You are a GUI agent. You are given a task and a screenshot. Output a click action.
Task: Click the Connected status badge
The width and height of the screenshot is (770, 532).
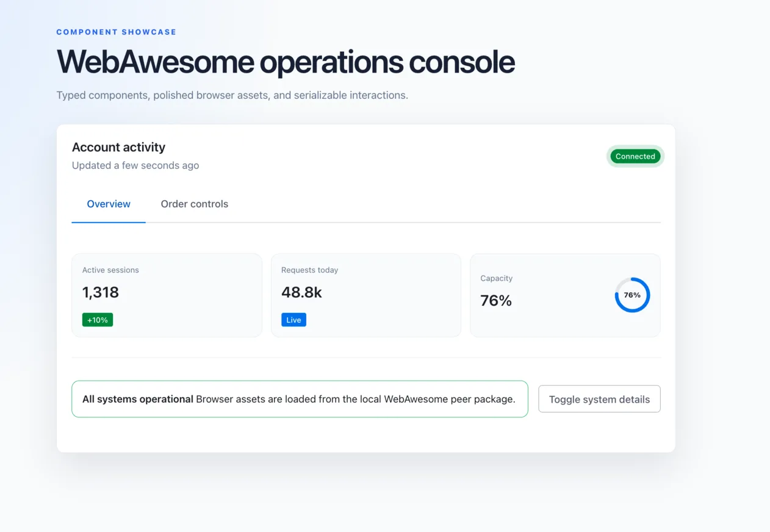[635, 156]
